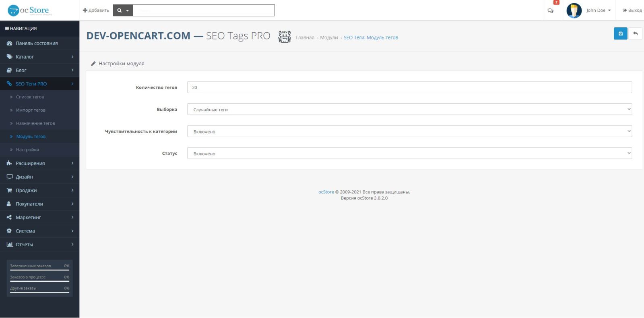Image resolution: width=644 pixels, height=318 pixels.
Task: Click Завершенных заказов progress bar
Action: (x=39, y=270)
